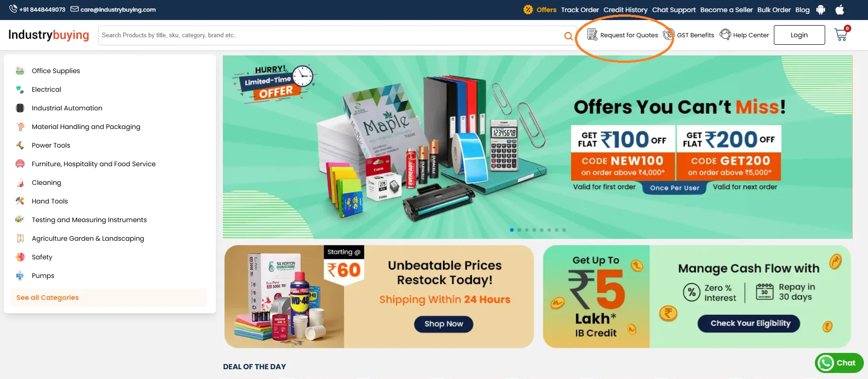This screenshot has height=379, width=868.
Task: Click the Request for Quotes document icon
Action: [592, 34]
